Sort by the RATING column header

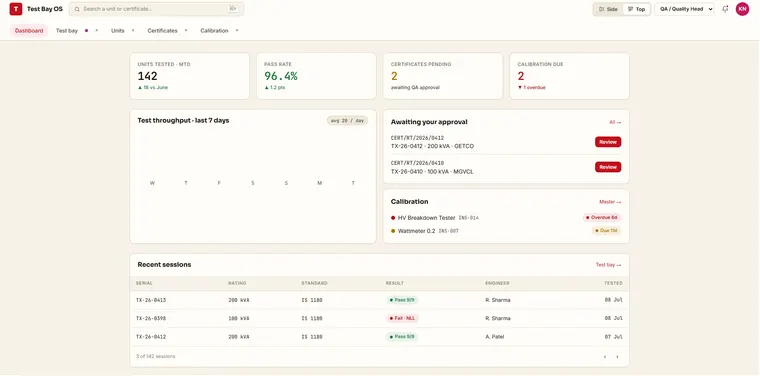(237, 283)
